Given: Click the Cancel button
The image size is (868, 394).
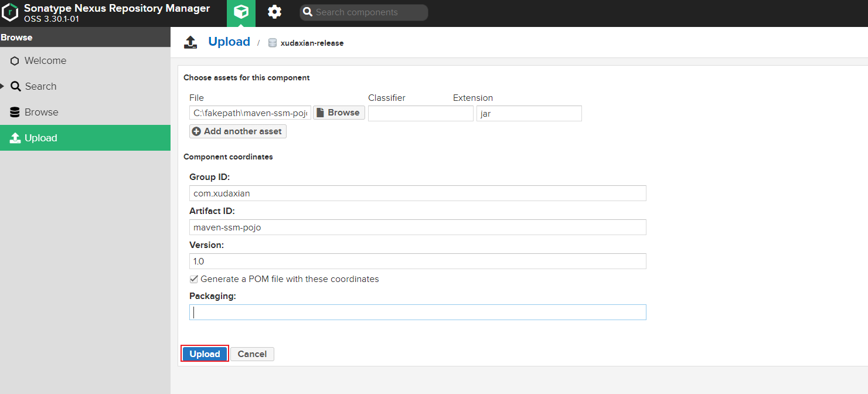Looking at the screenshot, I should [252, 354].
